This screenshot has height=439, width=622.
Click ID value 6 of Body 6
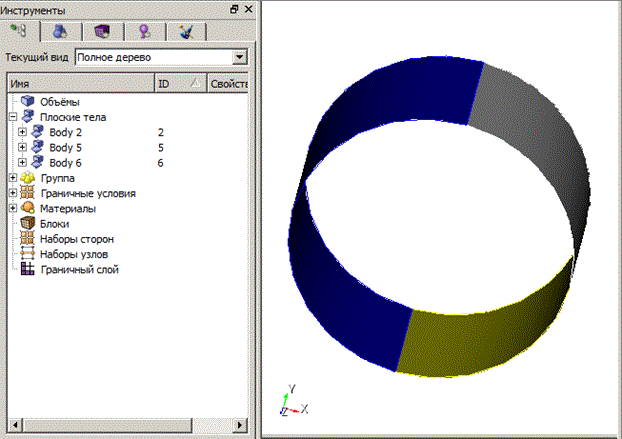[x=161, y=163]
